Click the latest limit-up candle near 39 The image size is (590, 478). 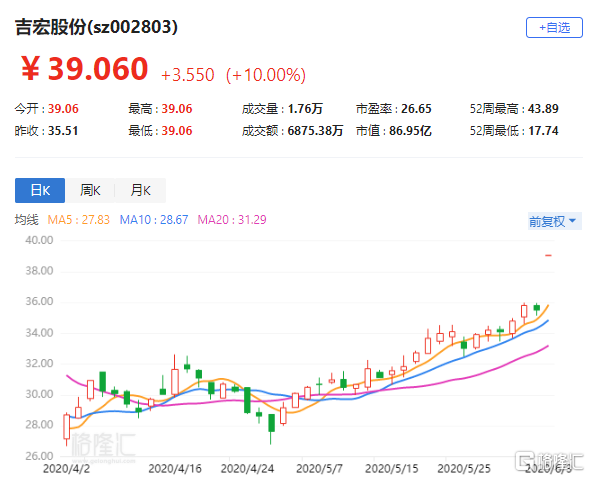(548, 256)
